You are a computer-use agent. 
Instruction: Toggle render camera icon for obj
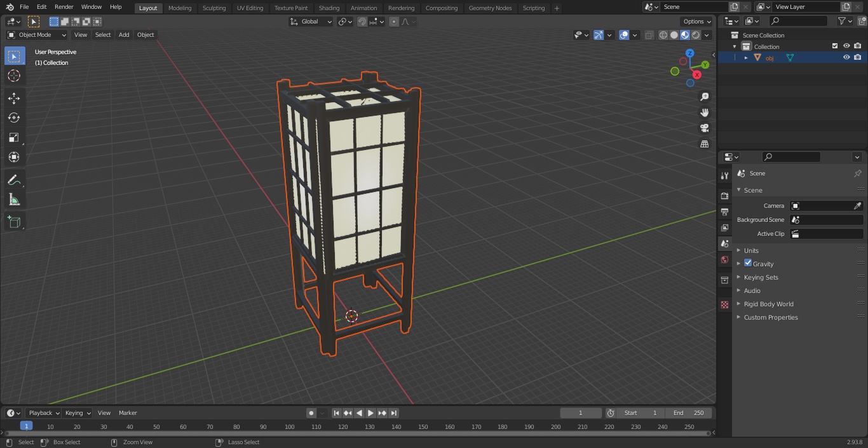(858, 57)
